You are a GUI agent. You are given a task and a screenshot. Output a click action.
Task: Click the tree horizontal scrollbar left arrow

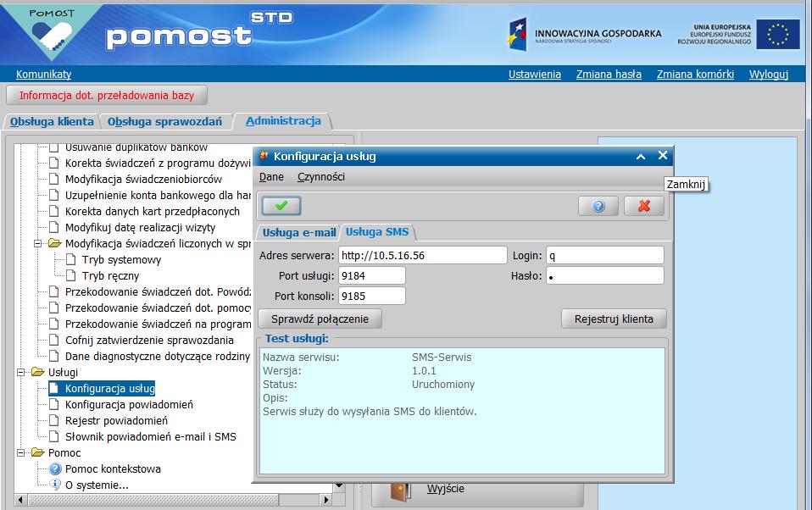click(20, 500)
